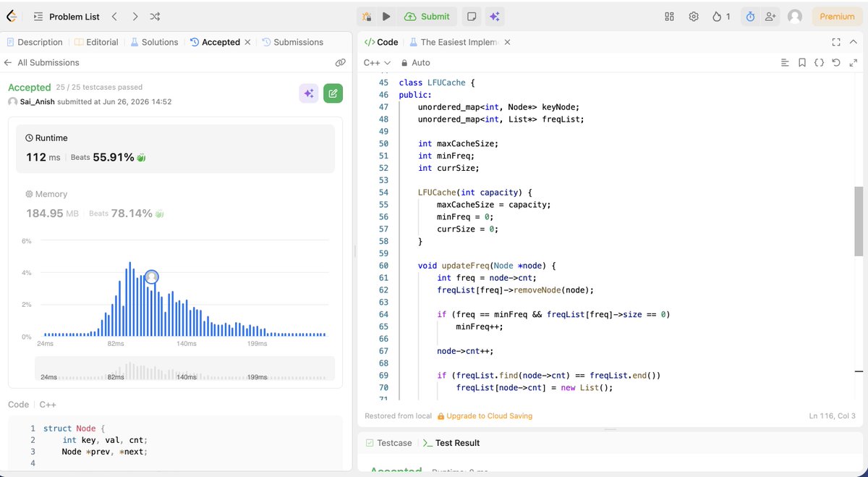Go to the next problem
868x477 pixels.
click(135, 16)
